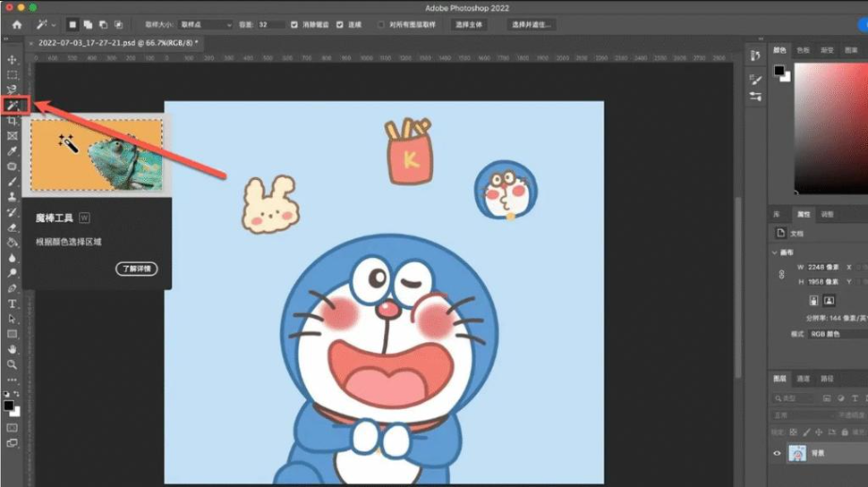Select the Paint Bucket tool
The width and height of the screenshot is (868, 487).
11,243
